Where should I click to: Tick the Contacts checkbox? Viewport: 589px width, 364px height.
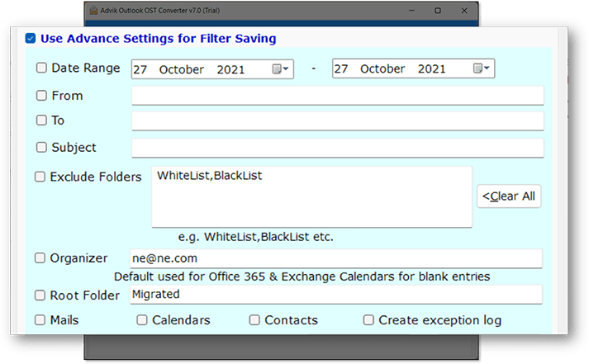pos(254,320)
